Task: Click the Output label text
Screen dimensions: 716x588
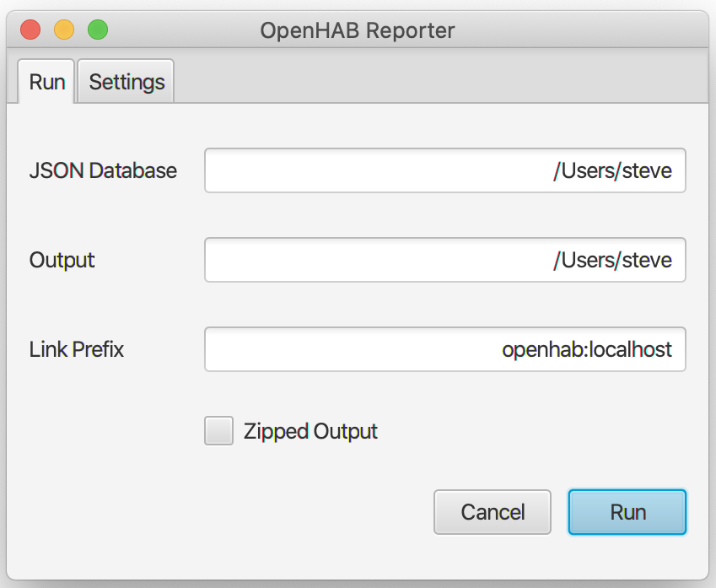Action: [62, 260]
